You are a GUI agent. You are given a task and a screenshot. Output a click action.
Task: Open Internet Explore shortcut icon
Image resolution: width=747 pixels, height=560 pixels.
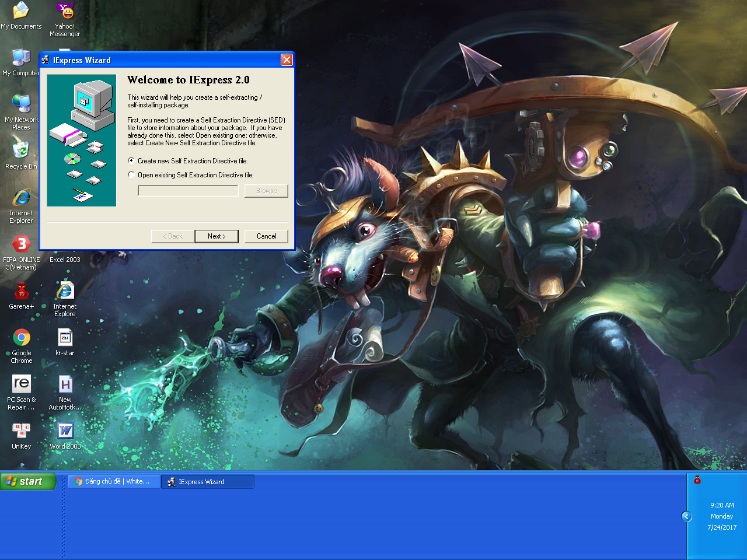click(65, 299)
